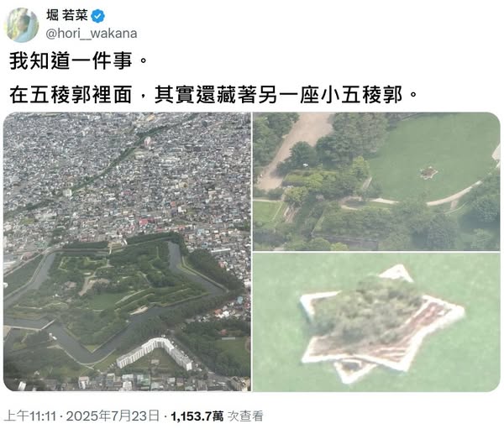
Task: Visit the @hori_wakana handle
Action: pos(92,34)
